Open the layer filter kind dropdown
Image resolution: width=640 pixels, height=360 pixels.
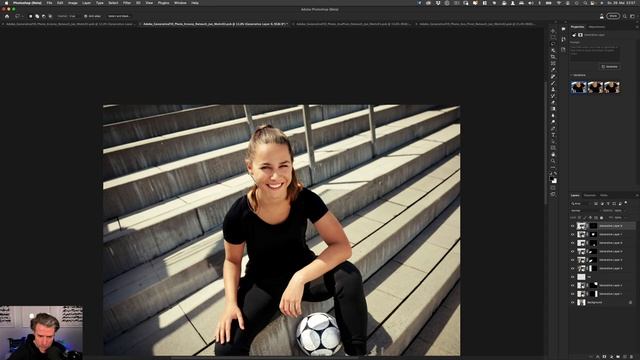tap(581, 203)
